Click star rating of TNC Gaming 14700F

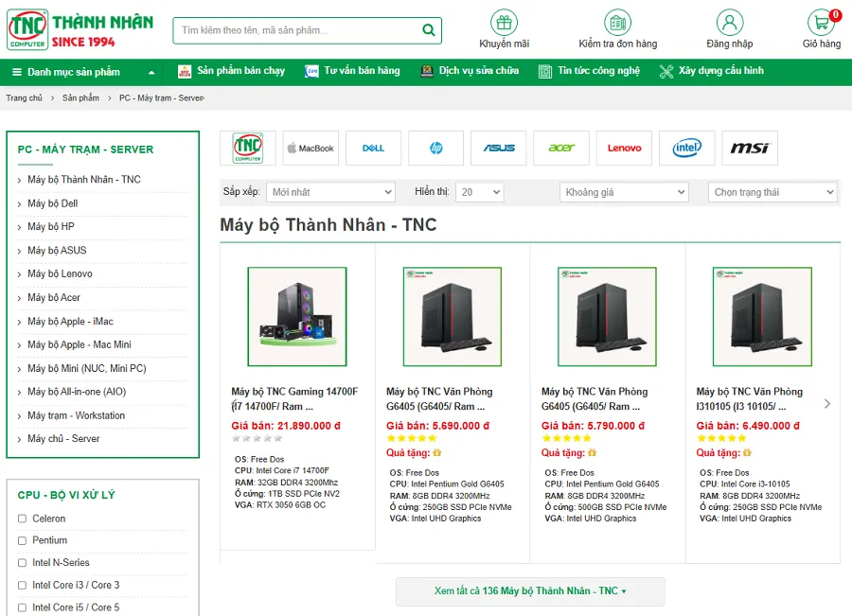[x=257, y=438]
